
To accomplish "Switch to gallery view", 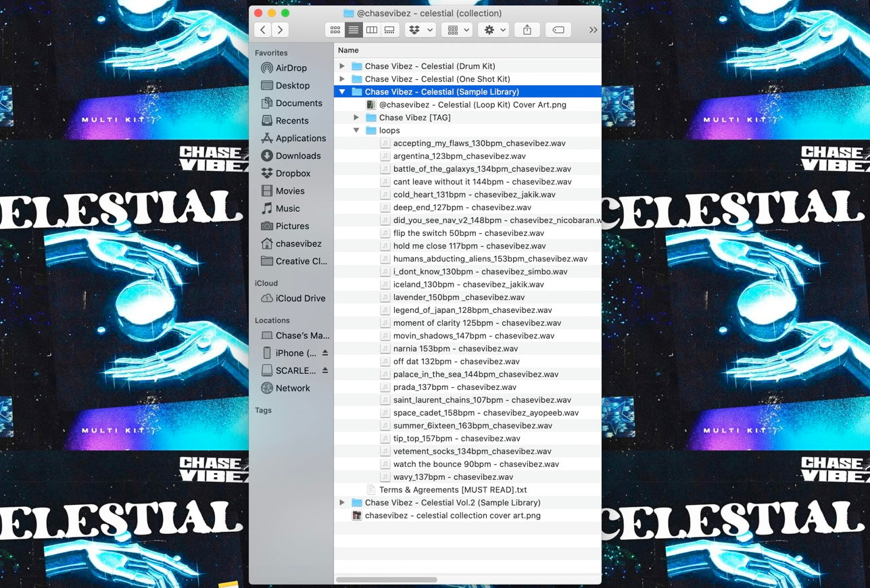I will 389,30.
